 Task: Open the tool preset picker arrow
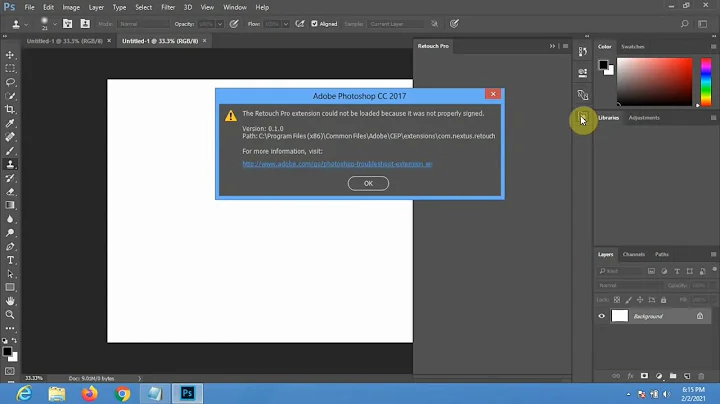coord(26,24)
